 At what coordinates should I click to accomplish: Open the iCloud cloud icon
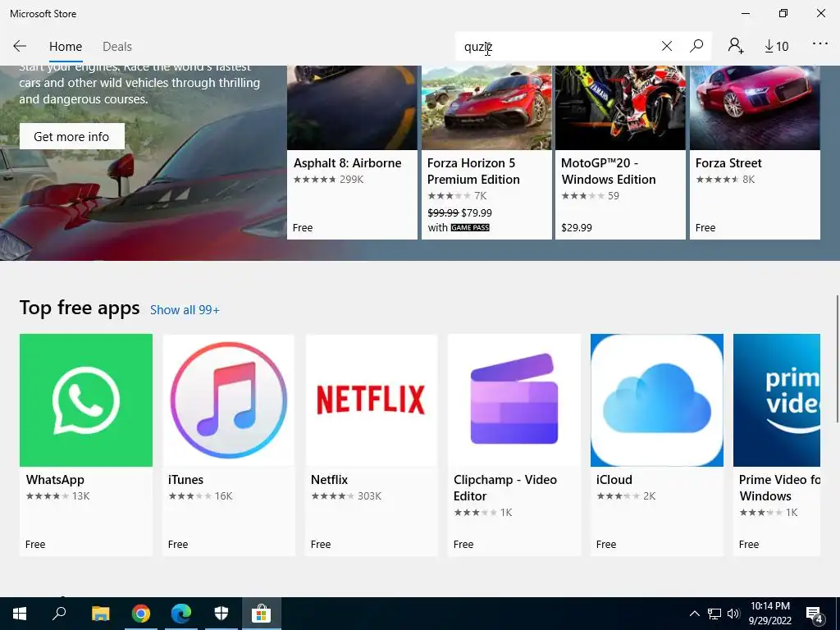(657, 400)
